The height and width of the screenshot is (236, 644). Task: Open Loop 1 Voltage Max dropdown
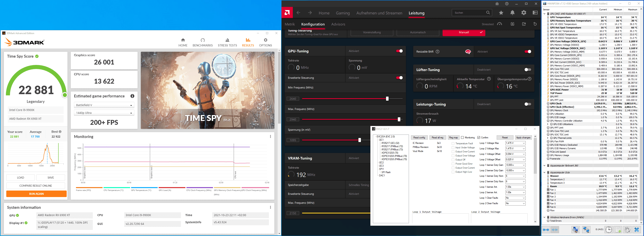[x=515, y=143]
